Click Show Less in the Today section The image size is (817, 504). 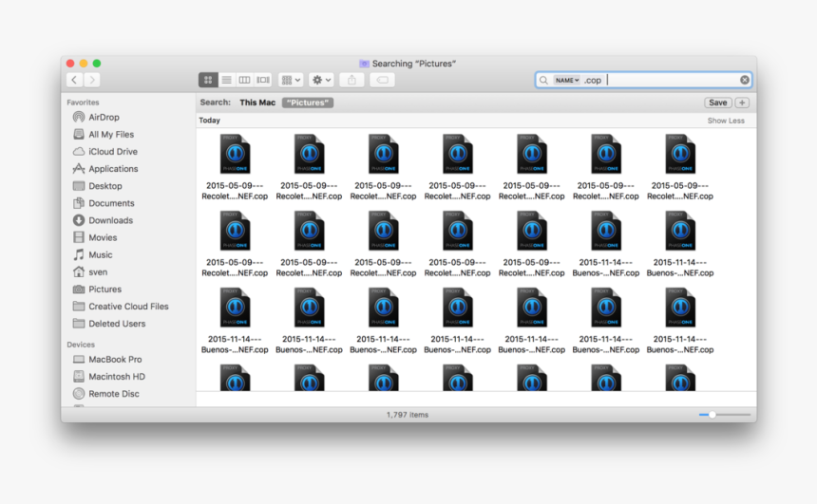[x=726, y=121]
